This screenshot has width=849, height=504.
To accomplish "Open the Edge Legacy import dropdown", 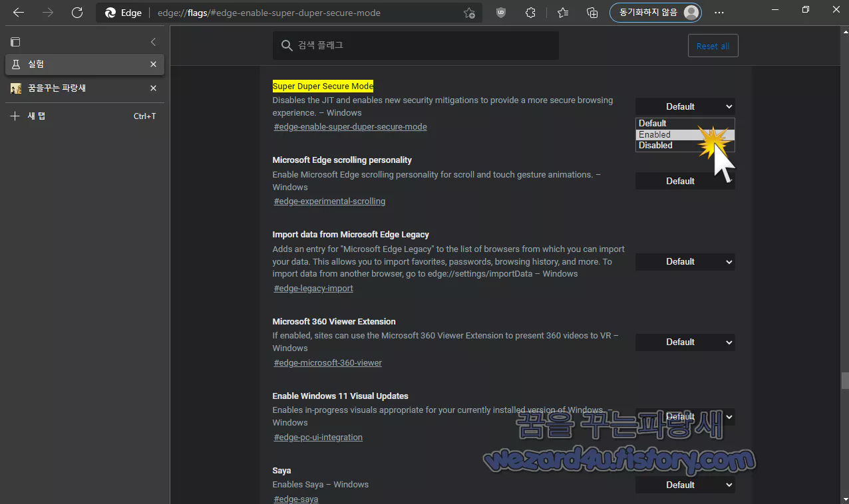I will tap(685, 261).
